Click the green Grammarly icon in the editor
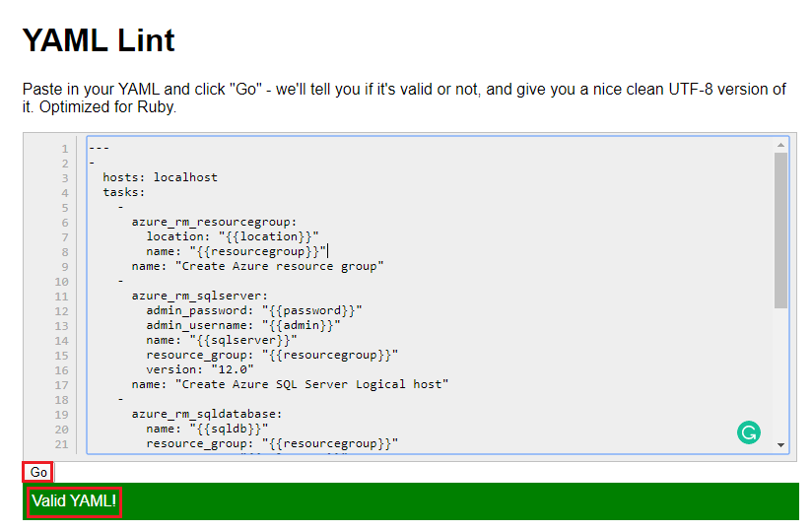This screenshot has width=812, height=530. (x=749, y=431)
